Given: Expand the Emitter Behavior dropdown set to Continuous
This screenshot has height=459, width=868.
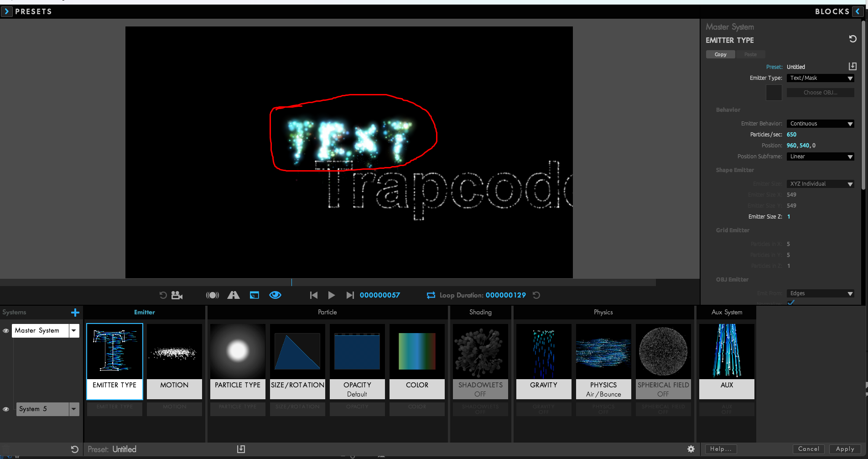Looking at the screenshot, I should click(820, 123).
